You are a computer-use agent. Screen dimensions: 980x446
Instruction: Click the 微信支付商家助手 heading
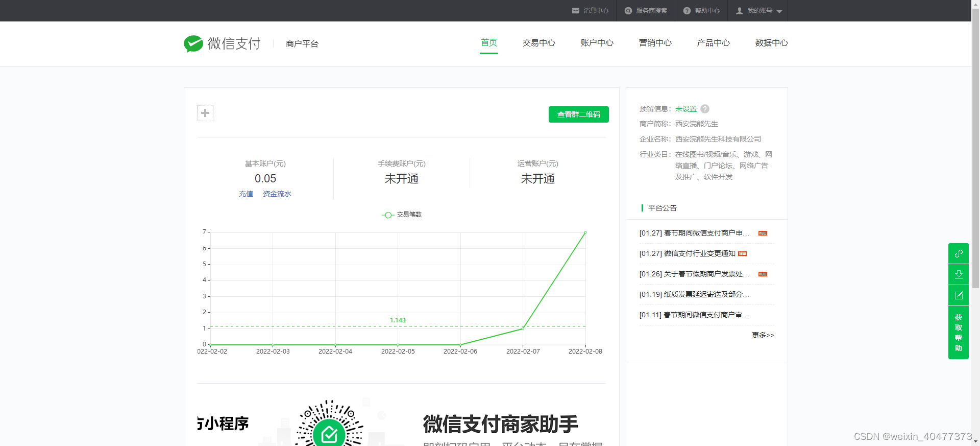(500, 424)
